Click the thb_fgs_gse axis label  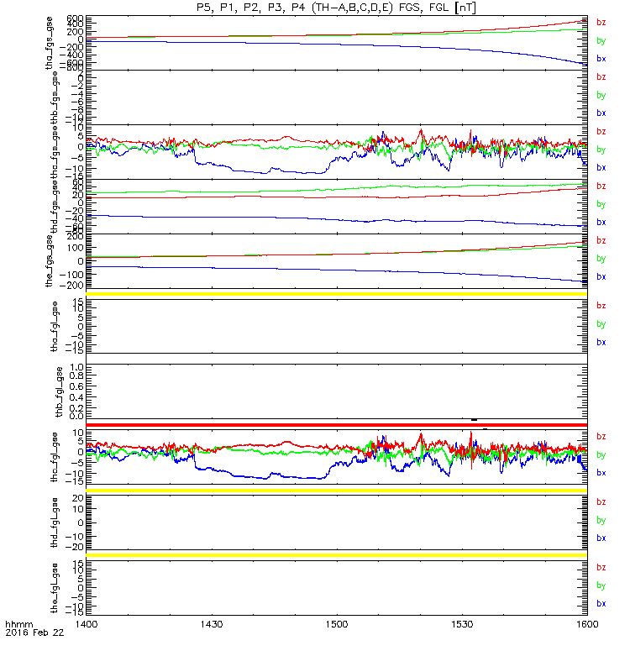click(55, 97)
